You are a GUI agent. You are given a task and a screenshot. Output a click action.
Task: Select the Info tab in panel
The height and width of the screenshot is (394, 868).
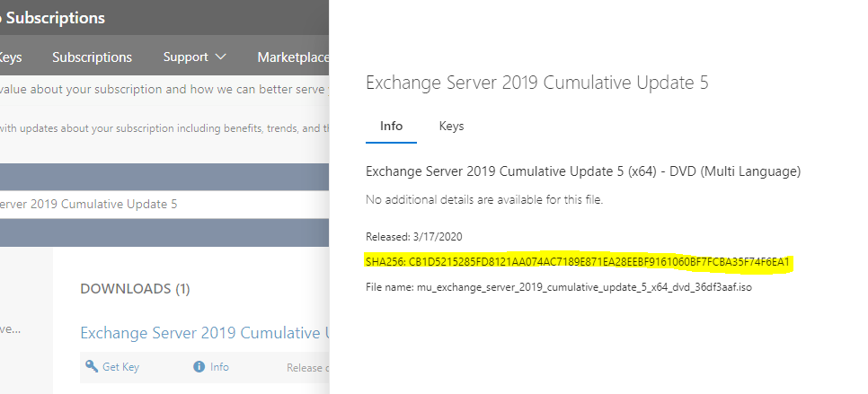(391, 126)
